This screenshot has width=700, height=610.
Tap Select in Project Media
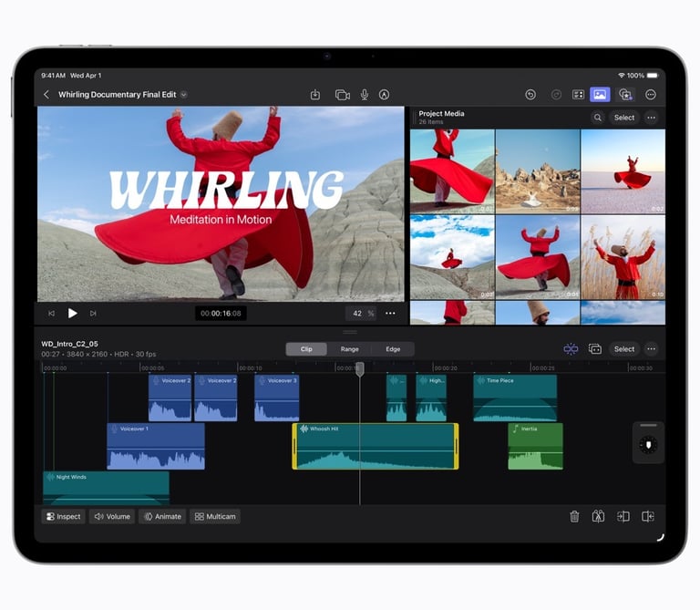[624, 118]
